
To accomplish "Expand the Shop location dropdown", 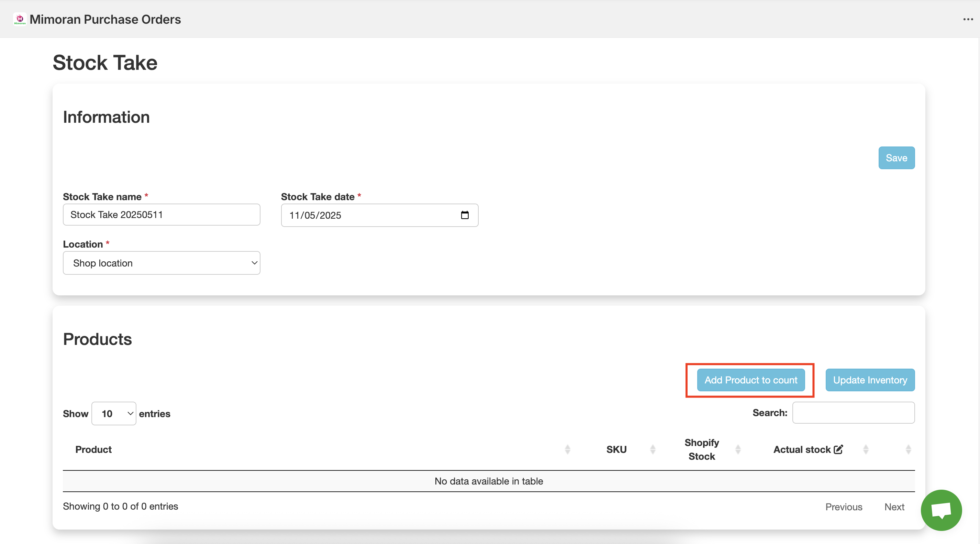I will 161,263.
